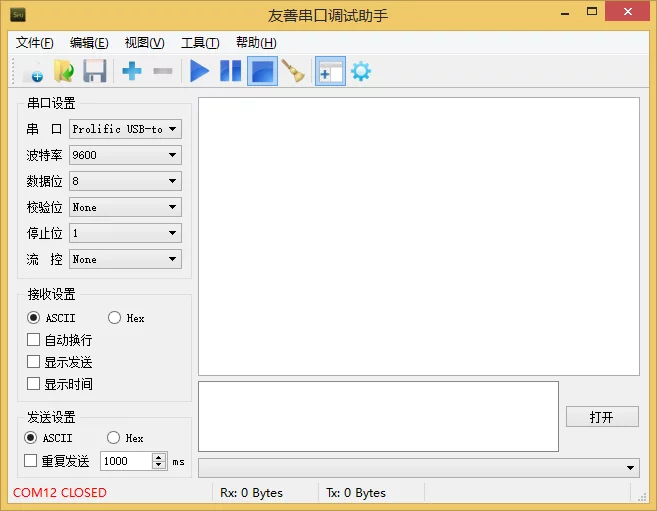Click the new file toolbar icon

[x=33, y=72]
